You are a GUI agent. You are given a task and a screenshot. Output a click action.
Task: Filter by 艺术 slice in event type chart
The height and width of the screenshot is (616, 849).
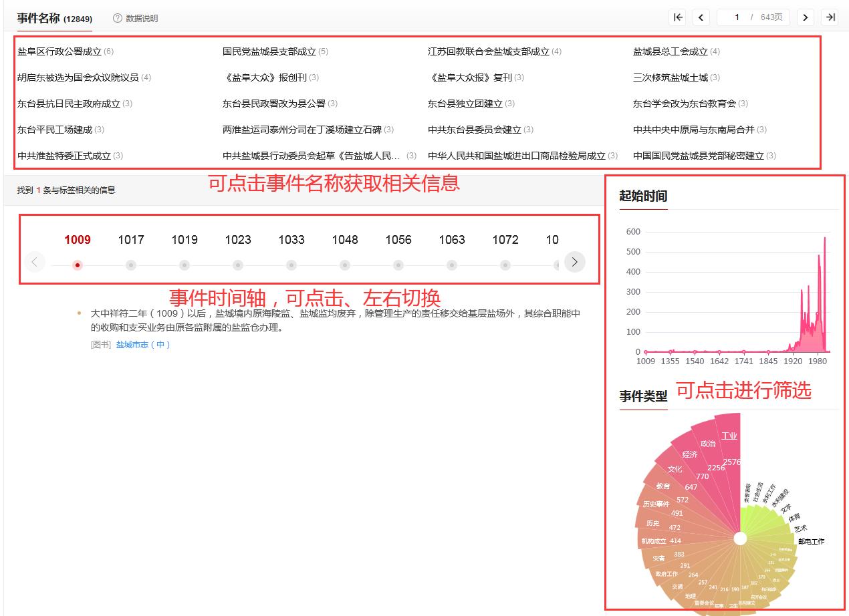coord(800,528)
